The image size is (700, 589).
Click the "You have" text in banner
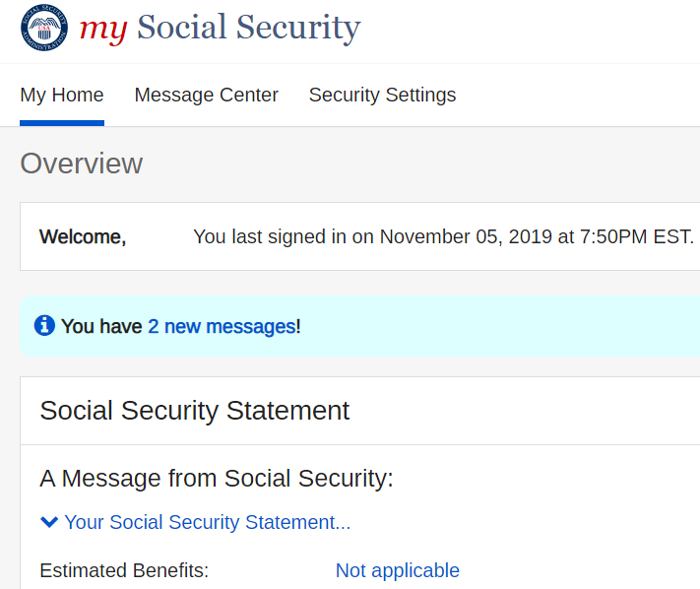[101, 326]
